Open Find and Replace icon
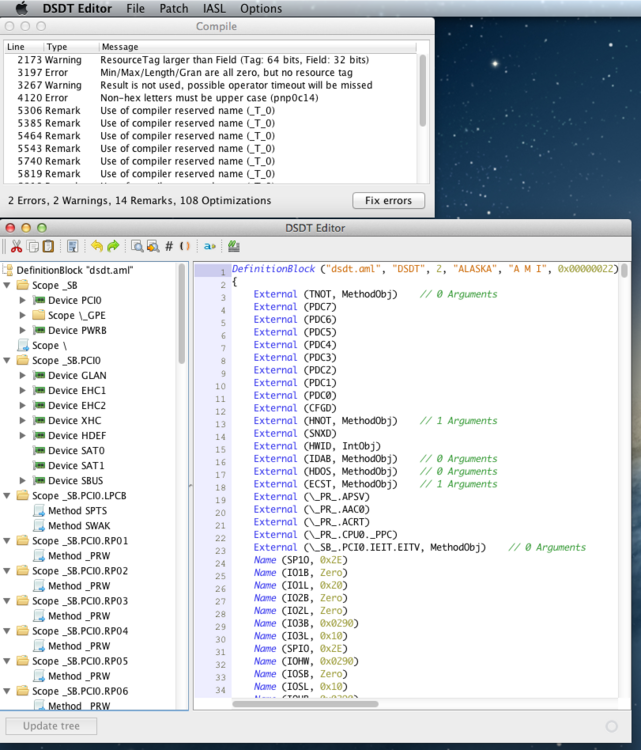Viewport: 641px width, 750px height. pos(153,246)
